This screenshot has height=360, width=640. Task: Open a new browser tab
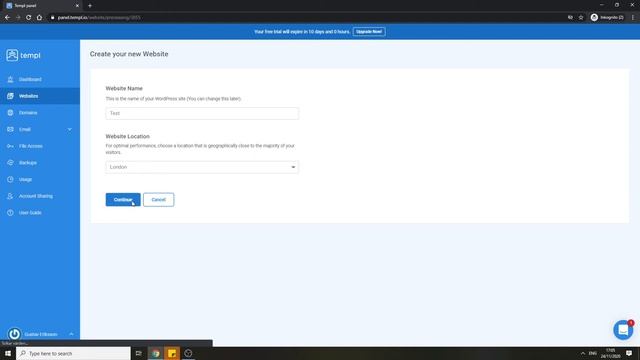90,6
